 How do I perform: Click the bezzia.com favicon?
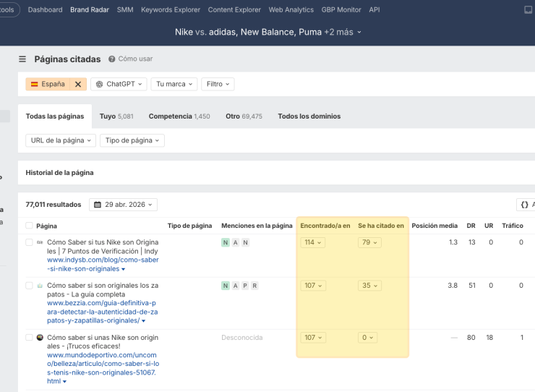click(x=40, y=286)
